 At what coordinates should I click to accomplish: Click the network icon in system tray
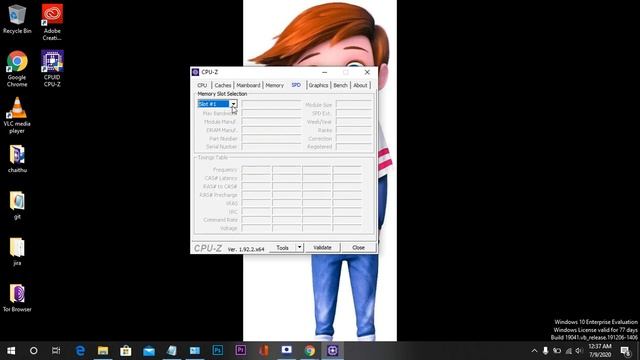click(x=568, y=351)
